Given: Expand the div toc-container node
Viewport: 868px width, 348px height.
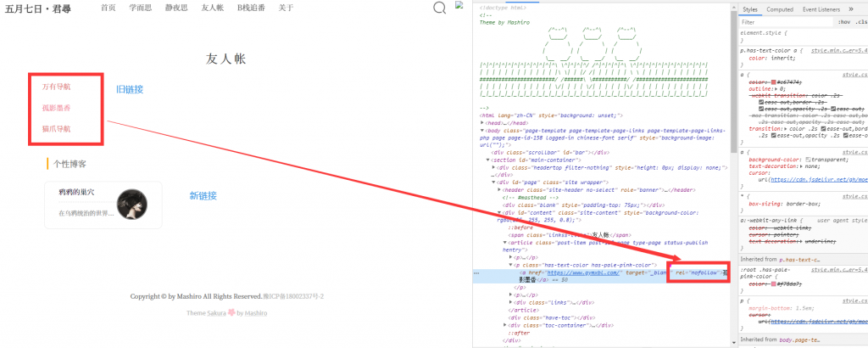Looking at the screenshot, I should 505,325.
